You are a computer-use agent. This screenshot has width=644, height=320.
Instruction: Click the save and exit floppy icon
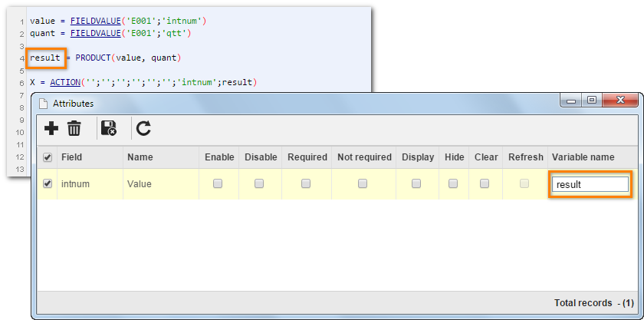(108, 128)
